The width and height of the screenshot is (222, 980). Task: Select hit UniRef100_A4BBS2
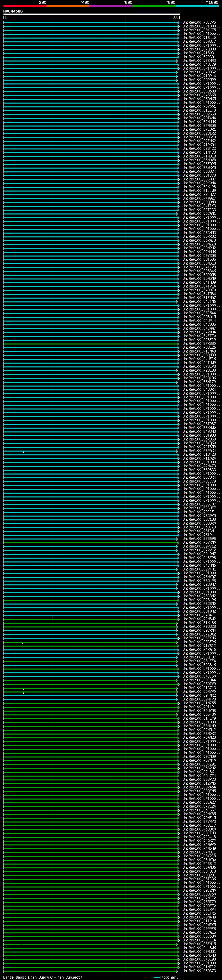click(199, 72)
